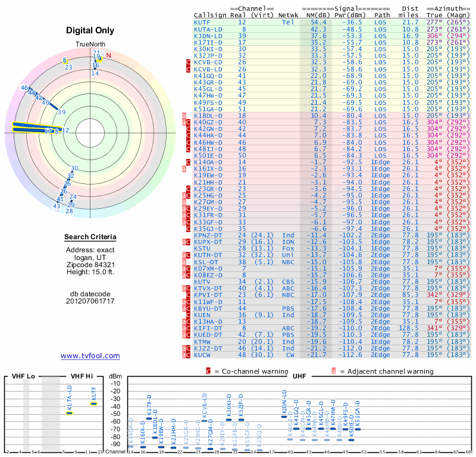Click the KUPX-DT callsign
This screenshot has height=457, width=476.
tap(208, 242)
